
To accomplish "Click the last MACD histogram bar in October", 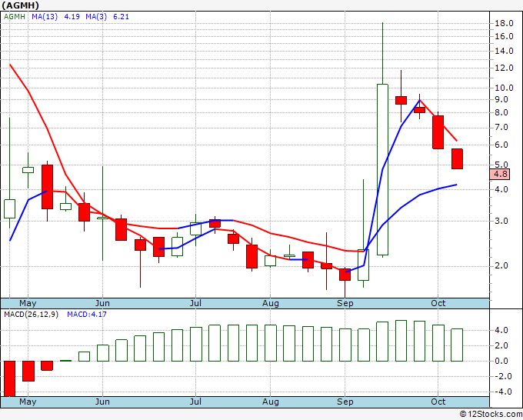I will (x=457, y=345).
